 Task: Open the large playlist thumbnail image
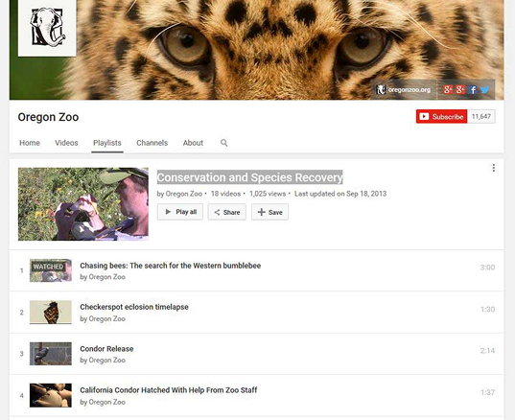click(x=83, y=204)
